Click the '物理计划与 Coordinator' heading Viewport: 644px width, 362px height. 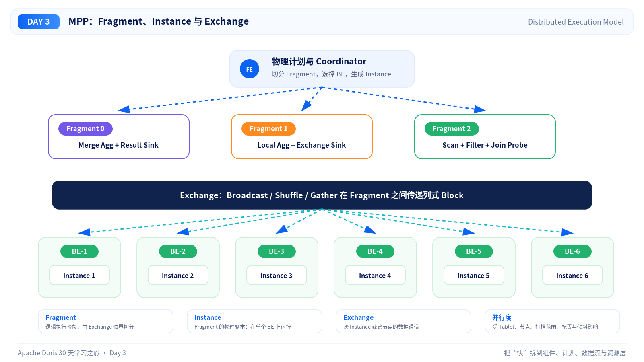pyautogui.click(x=319, y=61)
